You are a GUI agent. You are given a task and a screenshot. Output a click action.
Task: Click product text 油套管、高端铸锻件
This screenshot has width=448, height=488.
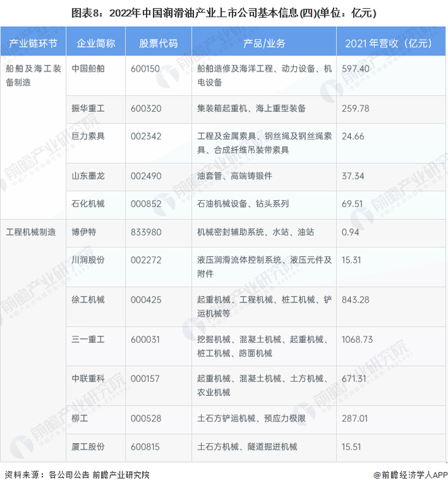tap(234, 176)
